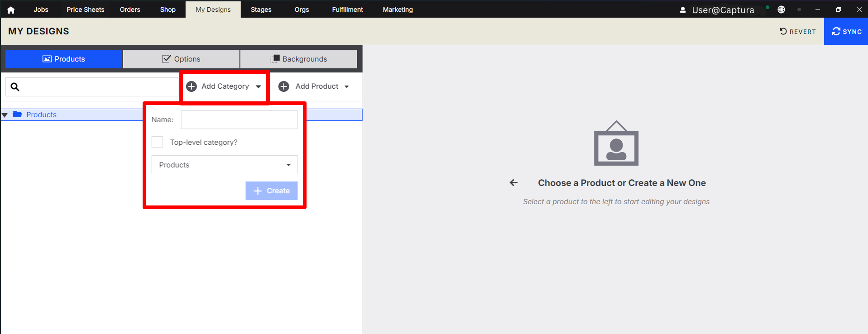
Task: Toggle the Add Category dropdown arrow
Action: [x=259, y=86]
